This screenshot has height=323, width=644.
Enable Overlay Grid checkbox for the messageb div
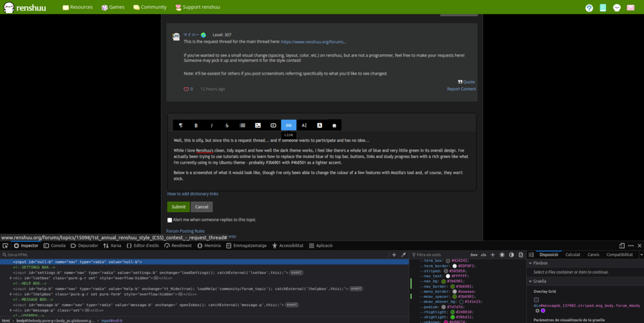(536, 300)
